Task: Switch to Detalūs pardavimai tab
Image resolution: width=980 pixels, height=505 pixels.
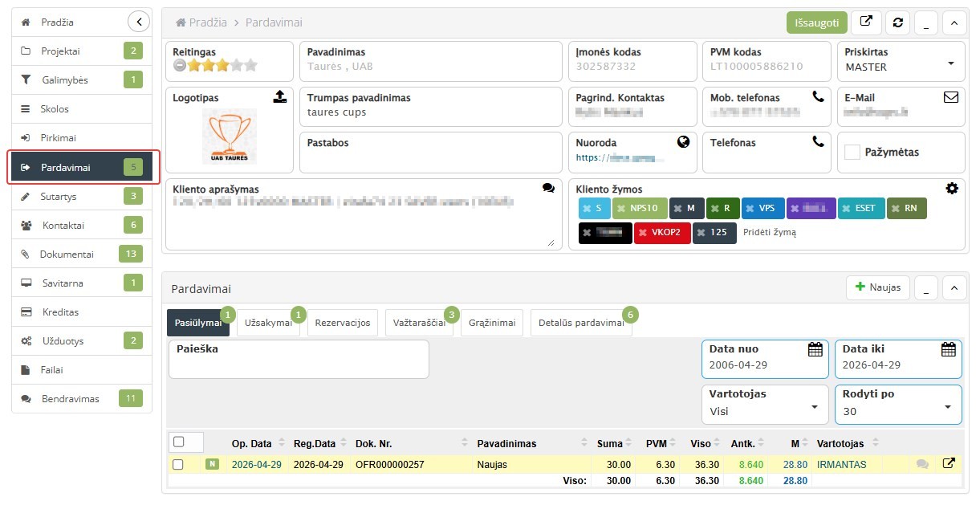Action: point(581,323)
